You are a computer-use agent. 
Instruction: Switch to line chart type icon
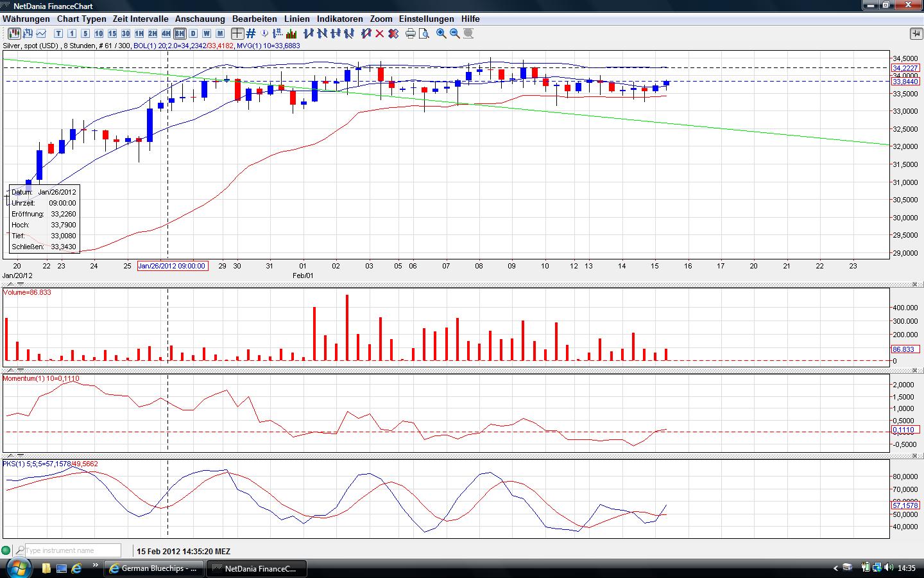click(42, 33)
